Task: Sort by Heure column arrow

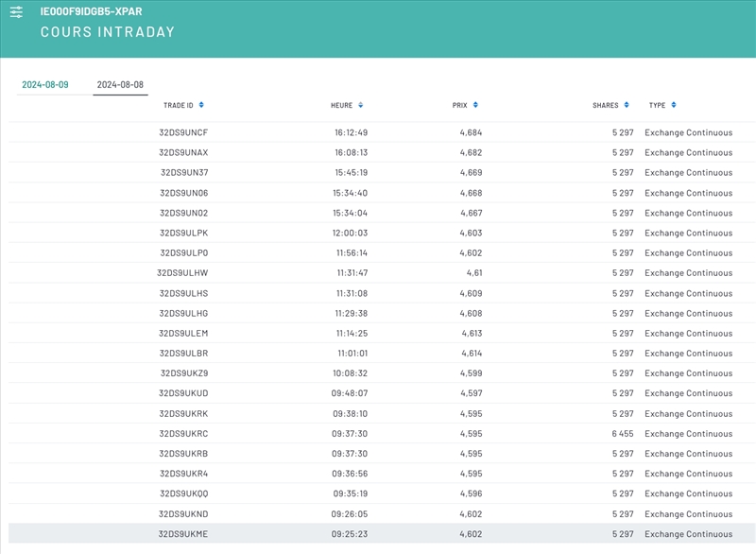Action: pos(361,105)
